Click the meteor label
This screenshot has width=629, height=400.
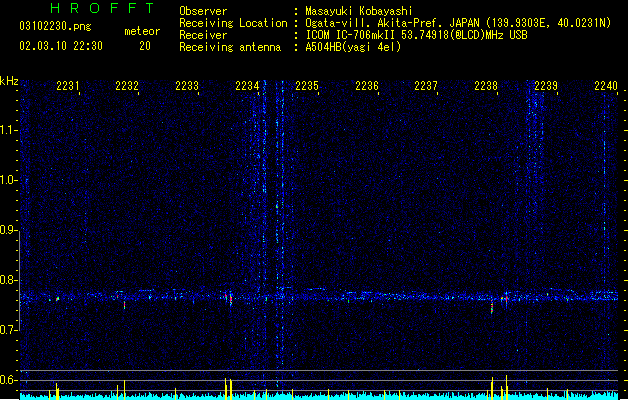pyautogui.click(x=142, y=31)
